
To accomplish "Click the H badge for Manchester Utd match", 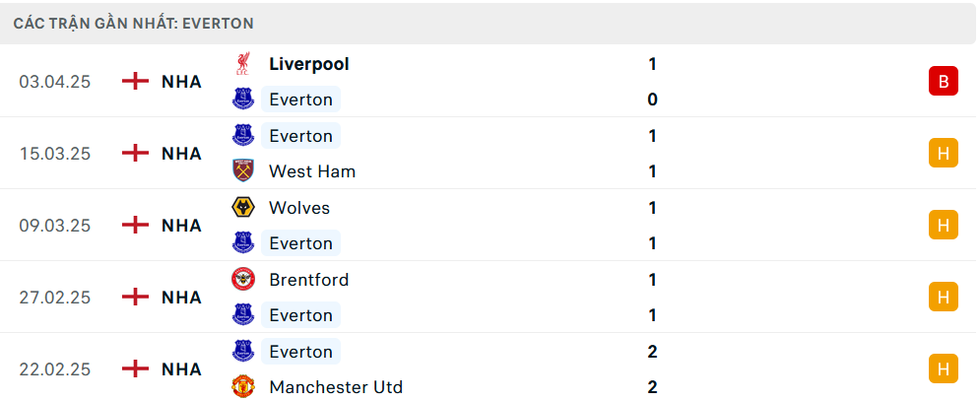I will click(x=943, y=368).
